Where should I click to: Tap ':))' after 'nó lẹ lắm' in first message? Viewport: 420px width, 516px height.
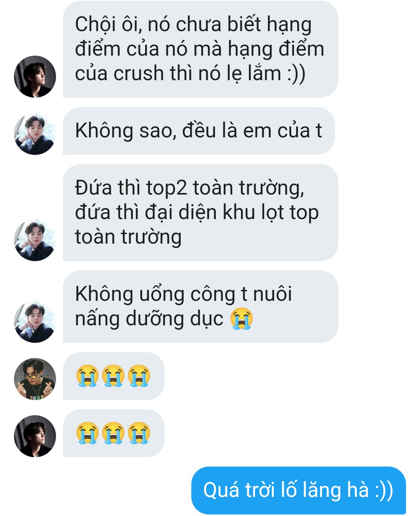coord(296,74)
